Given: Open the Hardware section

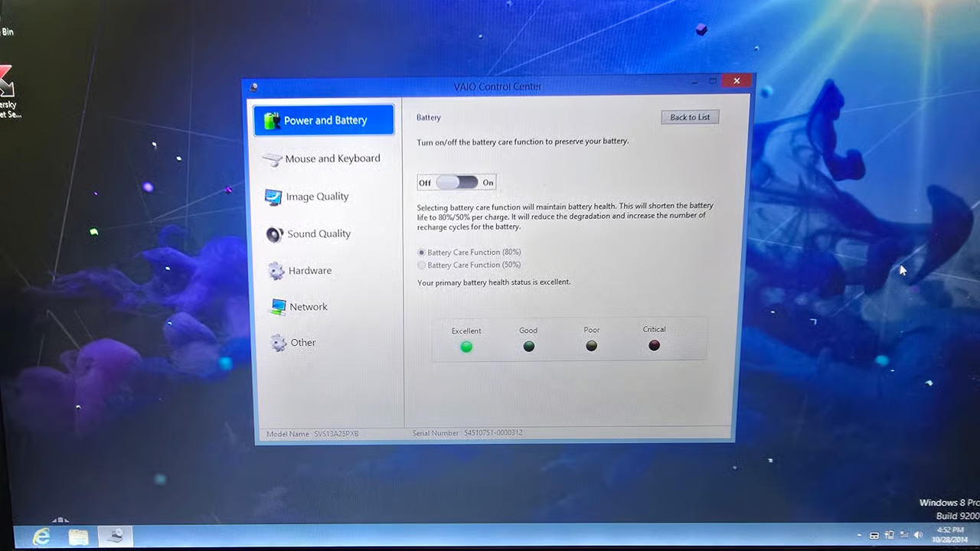Looking at the screenshot, I should (299, 271).
